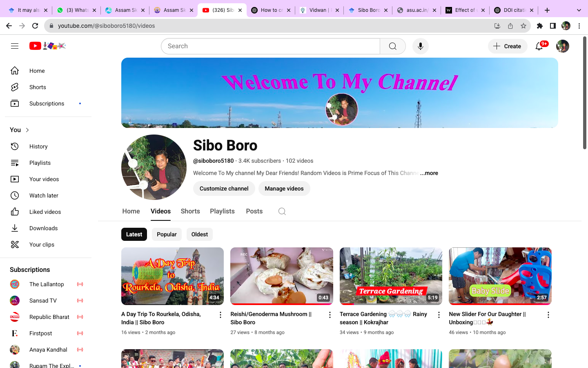The image size is (588, 368).
Task: Search within channel using magnifier icon
Action: tap(282, 211)
